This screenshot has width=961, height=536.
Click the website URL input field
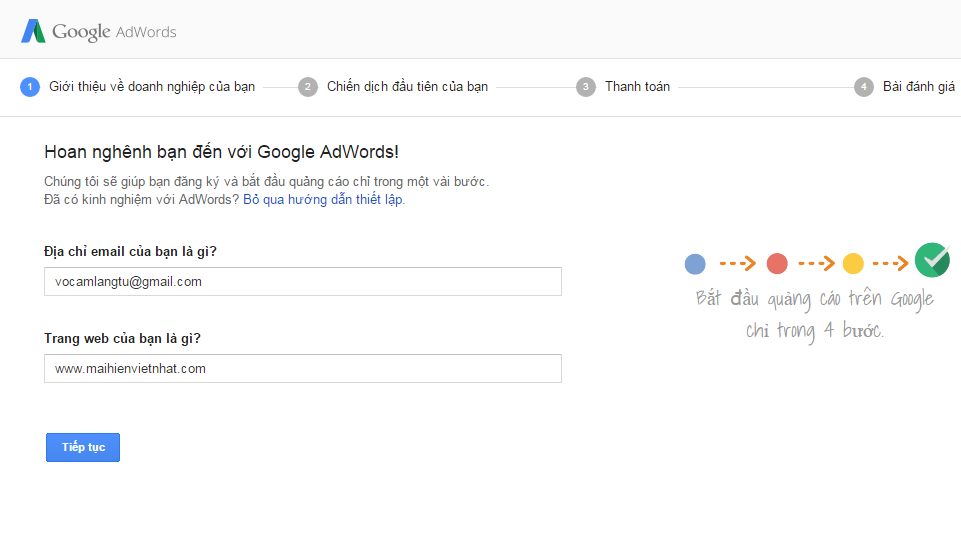click(x=303, y=368)
